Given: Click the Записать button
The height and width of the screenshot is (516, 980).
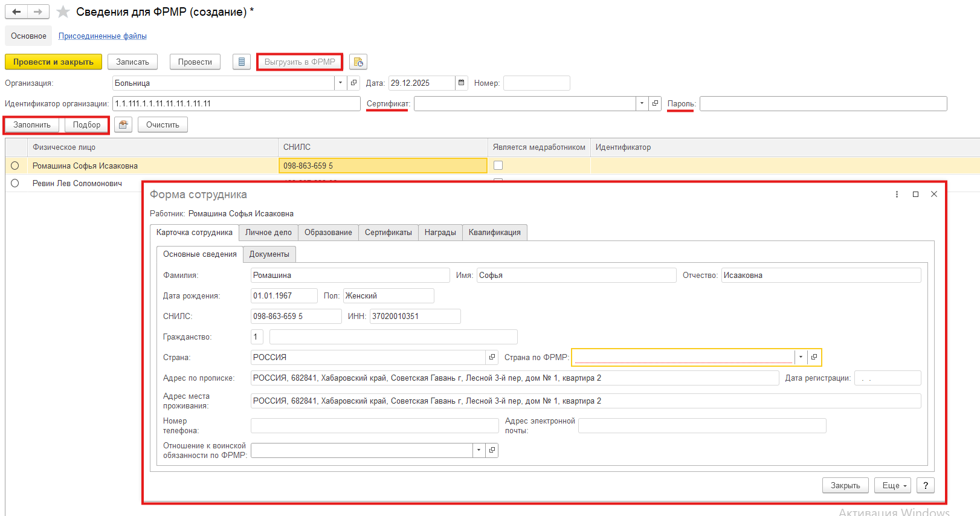Looking at the screenshot, I should [x=132, y=62].
